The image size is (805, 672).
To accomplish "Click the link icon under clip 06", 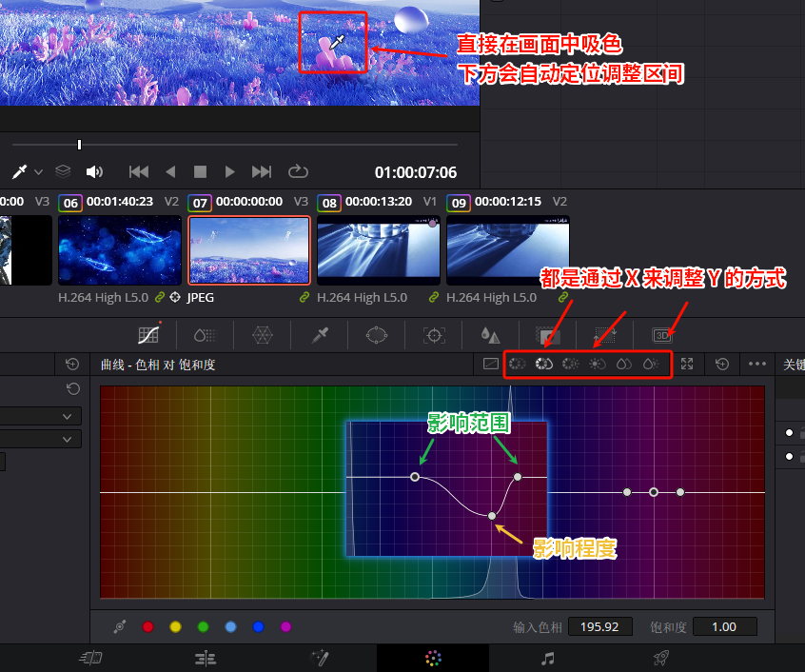I will pos(160,297).
